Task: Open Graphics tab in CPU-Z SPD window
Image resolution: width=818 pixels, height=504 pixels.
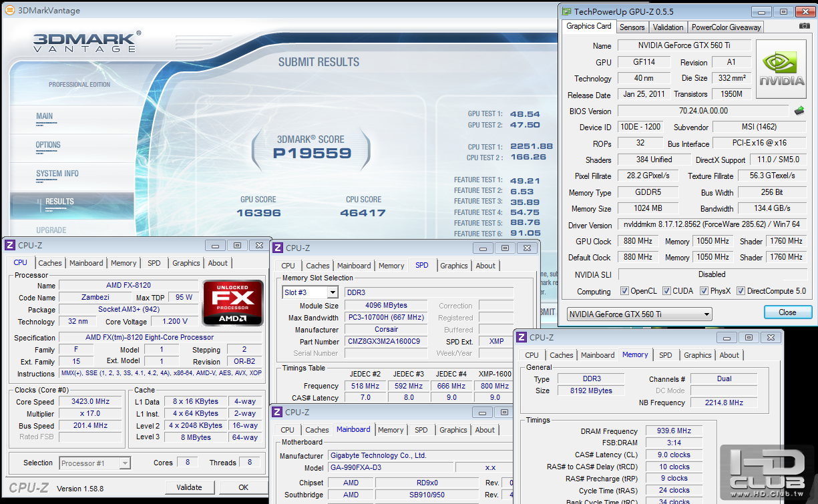Action: [454, 266]
